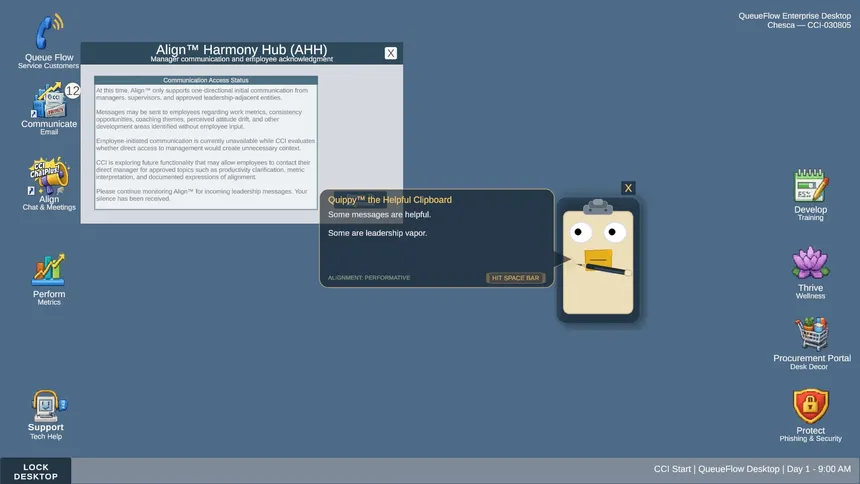Click the taskbar Day 1 clock text
This screenshot has width=860, height=484.
point(819,469)
